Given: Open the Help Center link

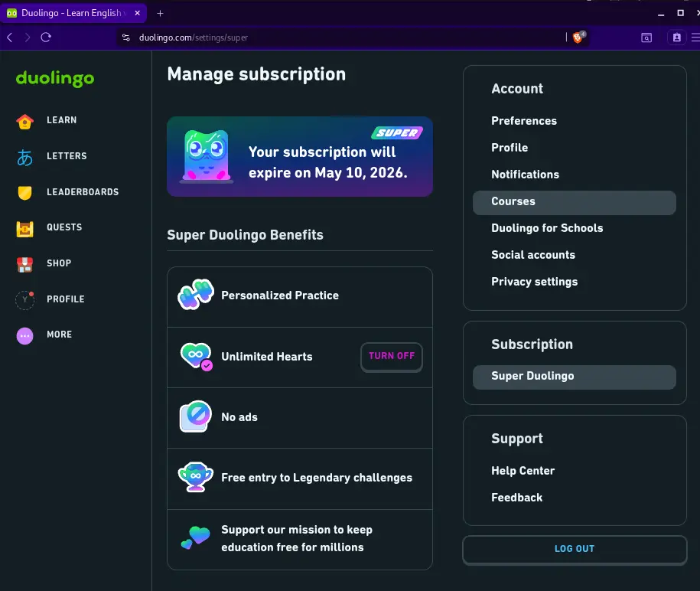Looking at the screenshot, I should click(x=523, y=471).
